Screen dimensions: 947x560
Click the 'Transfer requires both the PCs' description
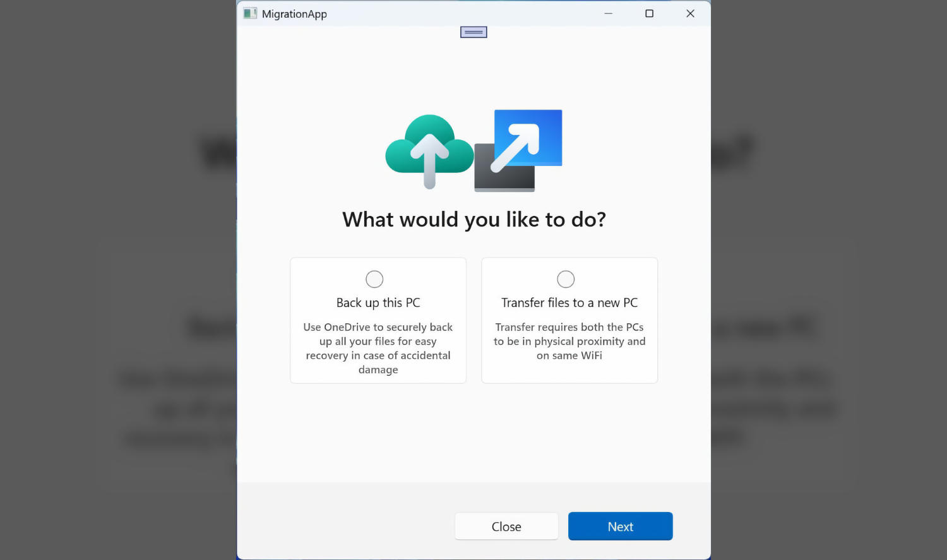coord(569,342)
